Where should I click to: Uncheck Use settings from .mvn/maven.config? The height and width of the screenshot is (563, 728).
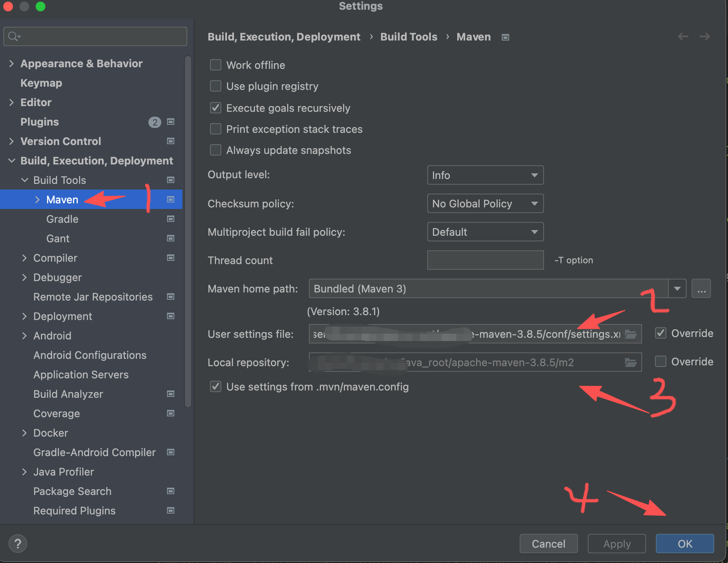click(216, 386)
